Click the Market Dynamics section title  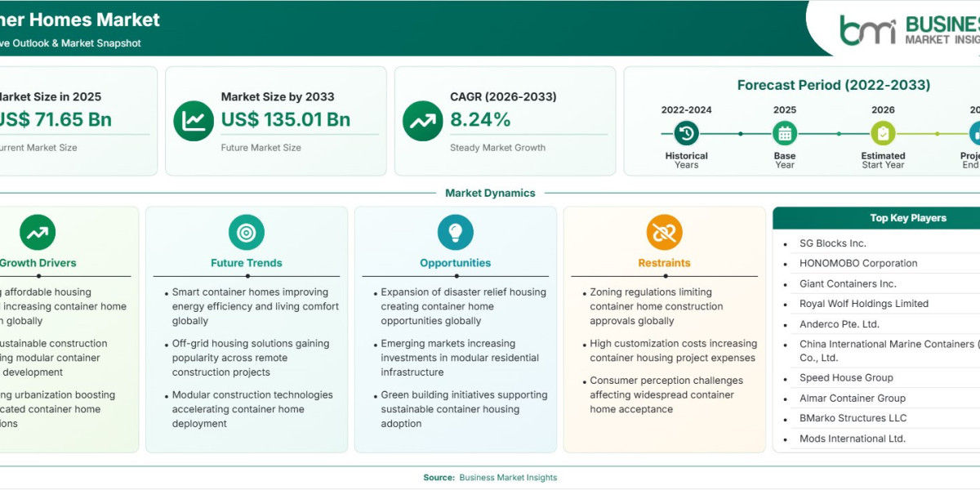490,194
